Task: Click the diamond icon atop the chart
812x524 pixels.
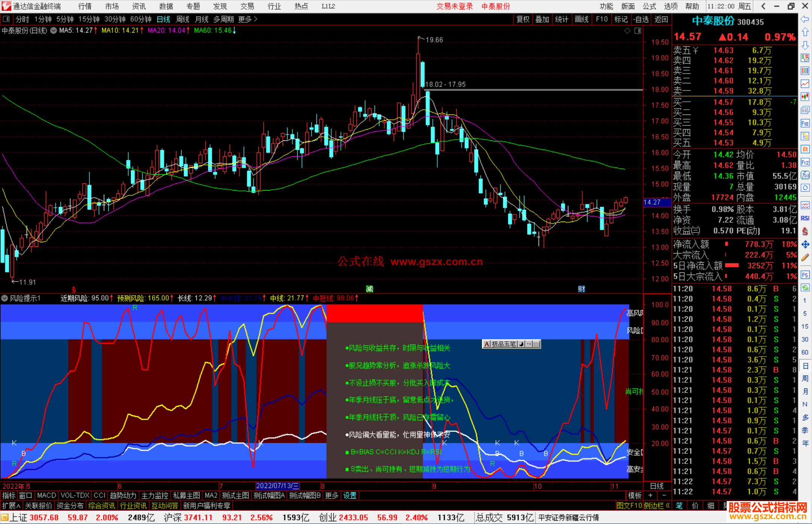Action: point(627,31)
